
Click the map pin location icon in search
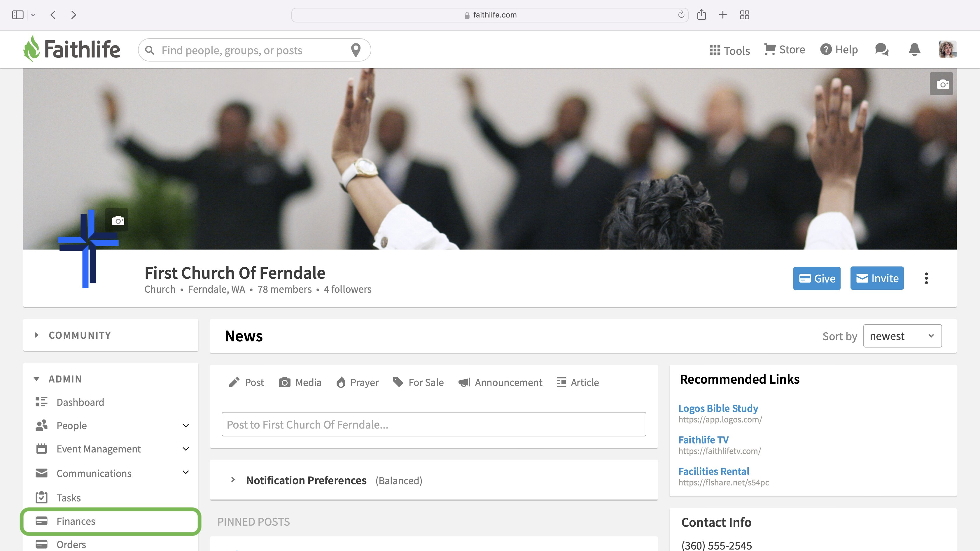click(x=356, y=50)
